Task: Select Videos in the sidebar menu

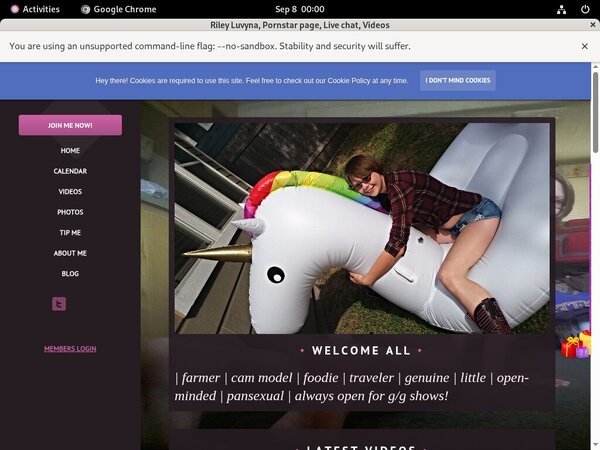Action: click(x=70, y=192)
